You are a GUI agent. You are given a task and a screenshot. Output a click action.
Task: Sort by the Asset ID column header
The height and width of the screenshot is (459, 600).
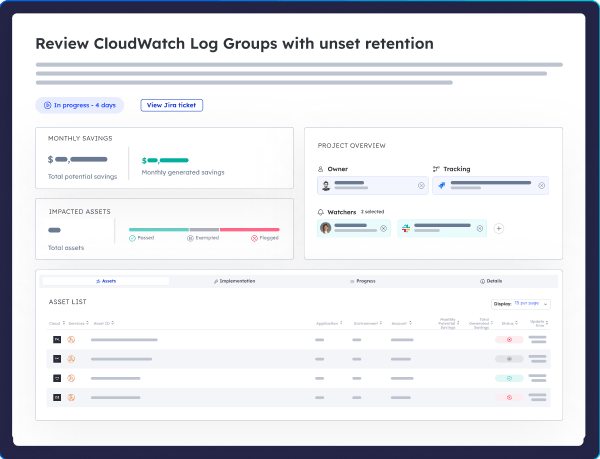click(x=104, y=323)
